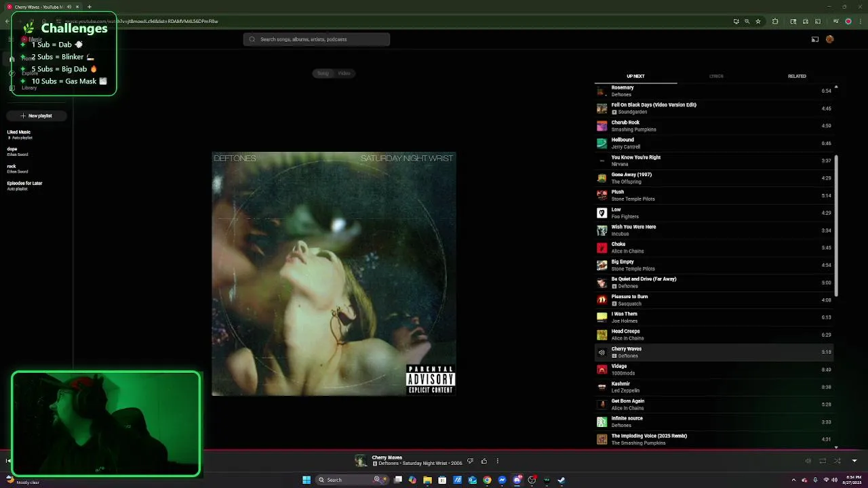This screenshot has width=868, height=488.
Task: Like the currently playing song
Action: pyautogui.click(x=484, y=461)
